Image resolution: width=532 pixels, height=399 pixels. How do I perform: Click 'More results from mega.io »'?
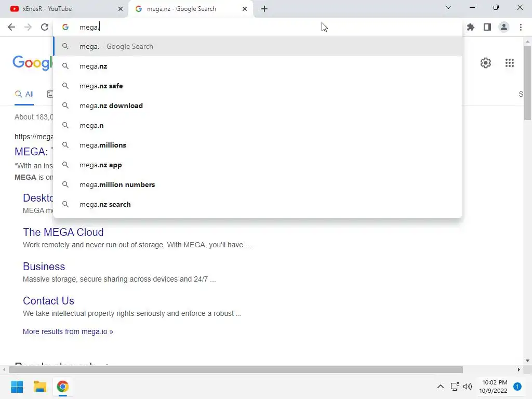(x=68, y=331)
